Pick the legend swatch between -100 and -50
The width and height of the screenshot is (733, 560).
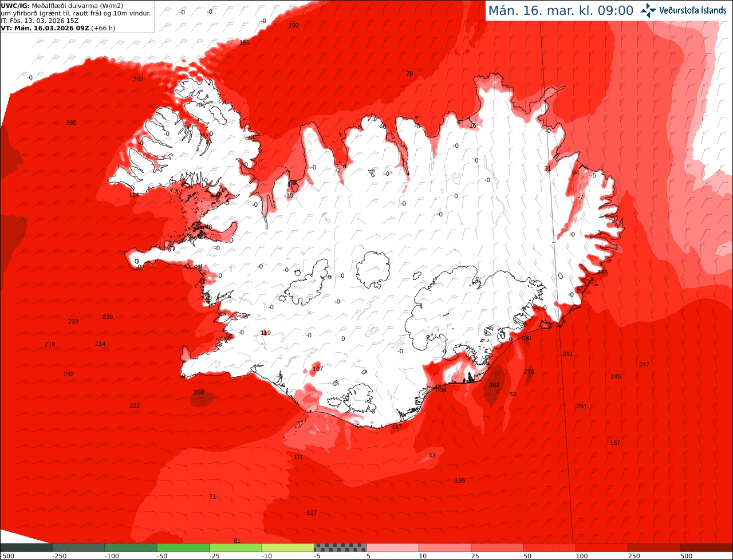click(131, 547)
